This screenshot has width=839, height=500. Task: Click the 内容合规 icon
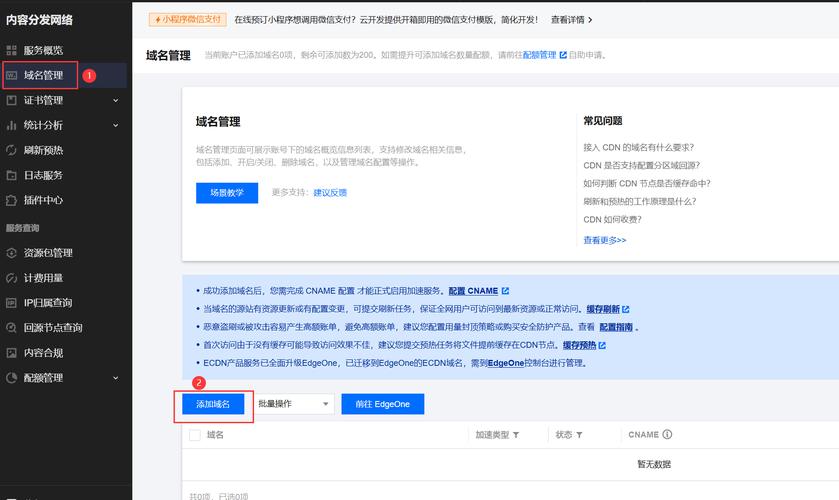tap(11, 353)
